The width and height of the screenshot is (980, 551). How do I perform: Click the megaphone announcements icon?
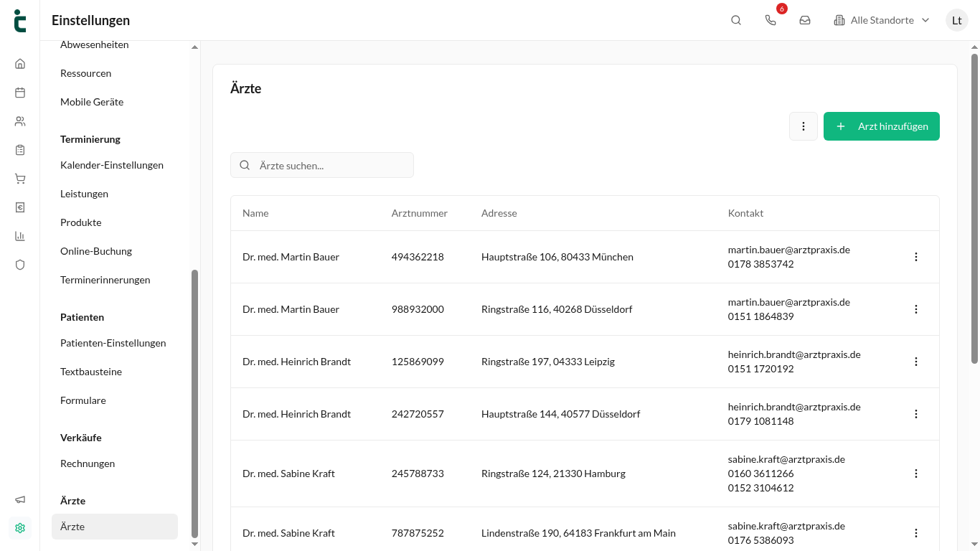[20, 499]
